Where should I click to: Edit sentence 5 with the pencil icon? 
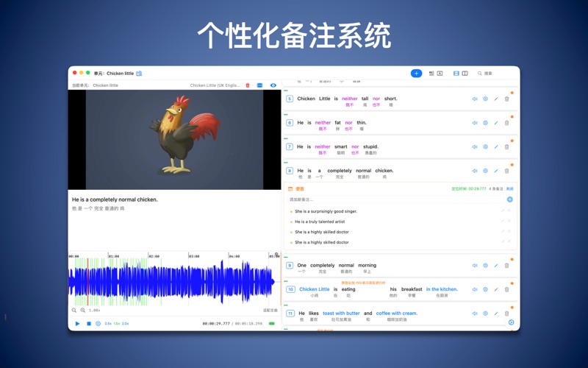495,99
